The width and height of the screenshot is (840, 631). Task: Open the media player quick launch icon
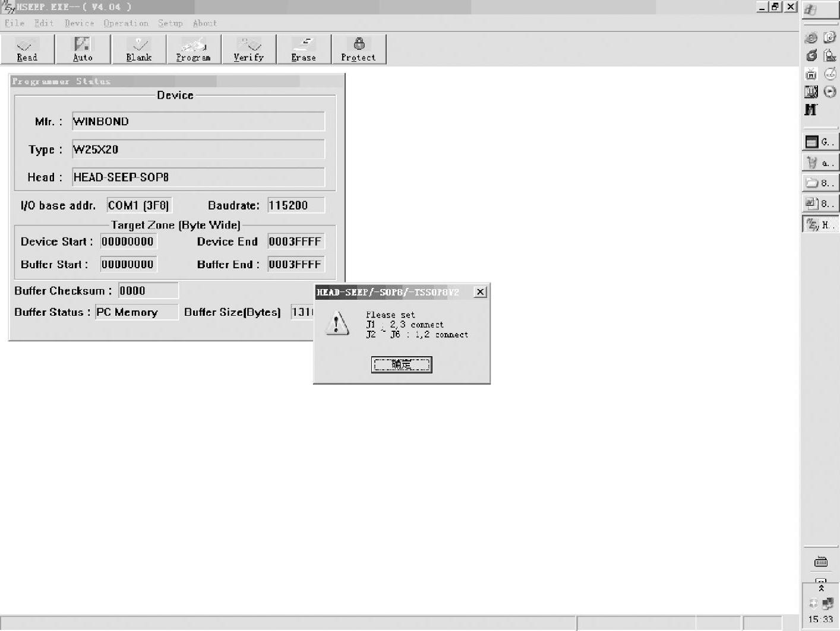coord(830,91)
